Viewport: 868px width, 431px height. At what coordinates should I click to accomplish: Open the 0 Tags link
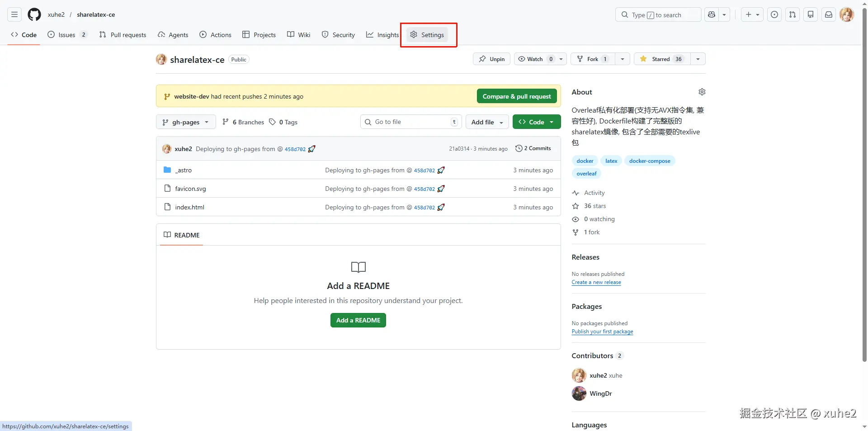[283, 122]
